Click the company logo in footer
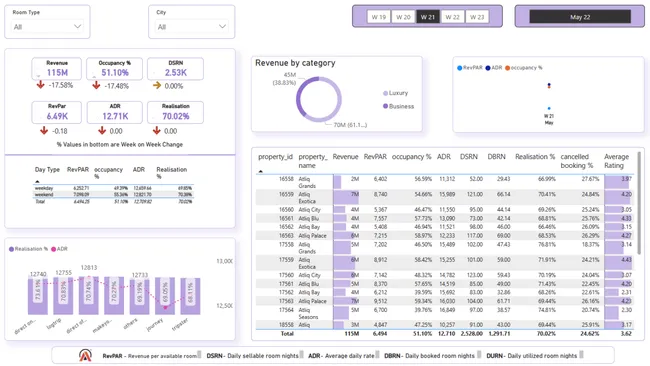 (85, 355)
